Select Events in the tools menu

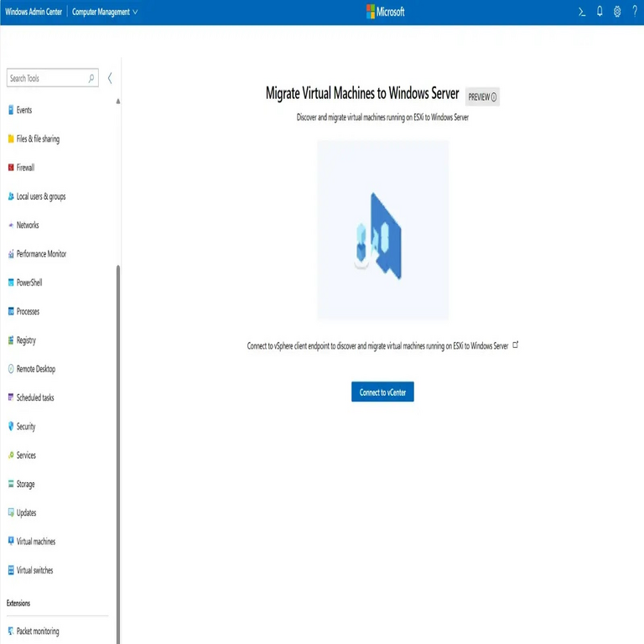pyautogui.click(x=24, y=110)
